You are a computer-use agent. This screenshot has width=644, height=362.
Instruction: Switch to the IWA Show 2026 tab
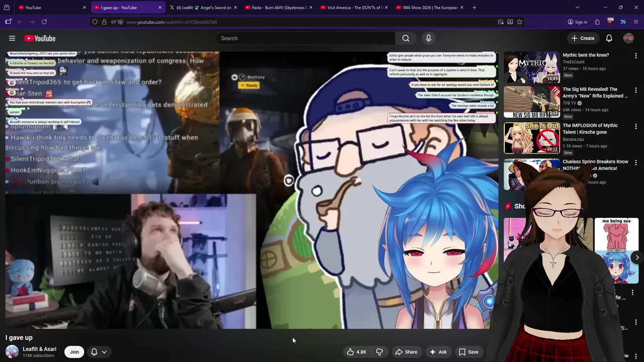[430, 8]
